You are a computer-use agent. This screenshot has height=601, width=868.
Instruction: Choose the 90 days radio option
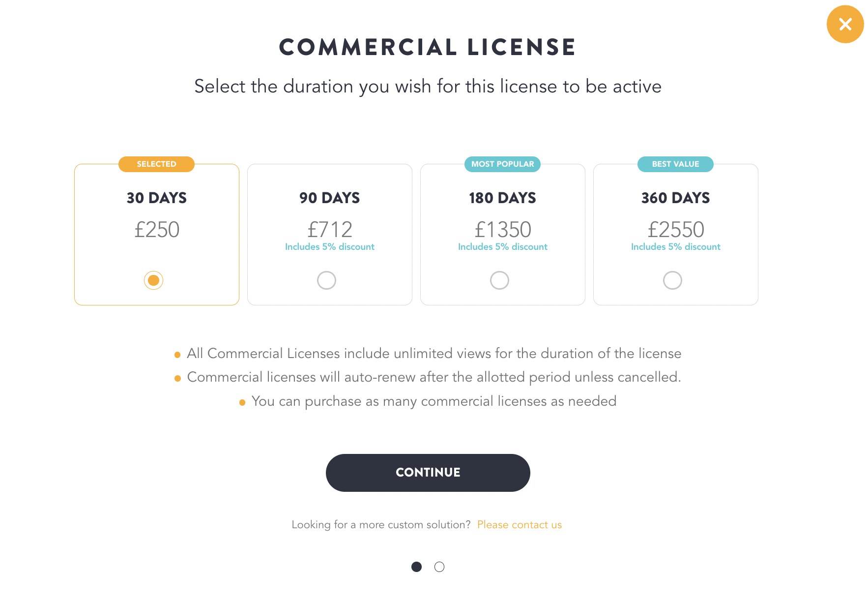[x=326, y=280]
